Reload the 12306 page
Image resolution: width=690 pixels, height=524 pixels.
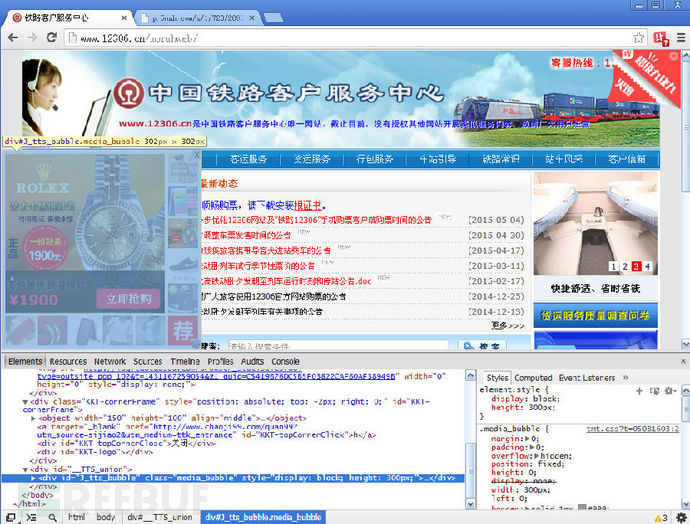point(52,38)
